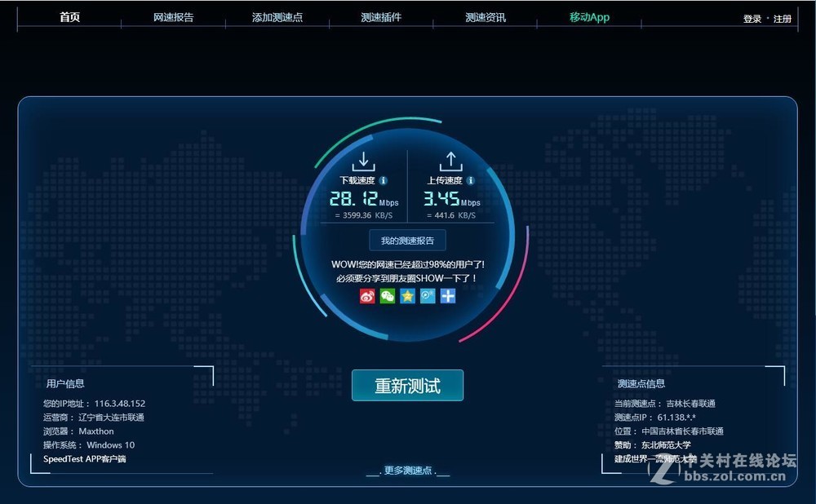Screen dimensions: 816x504
Task: Click the = 3599.36 KB/S text
Action: click(x=364, y=215)
